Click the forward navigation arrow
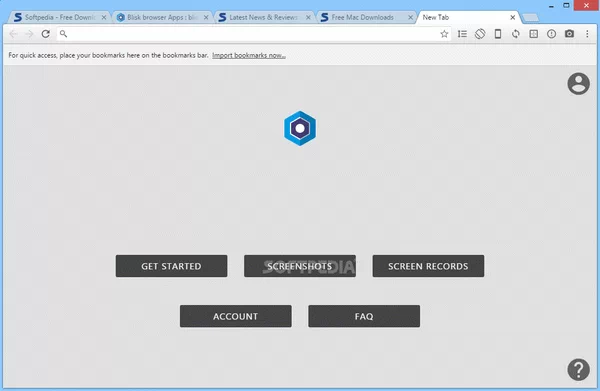 29,34
